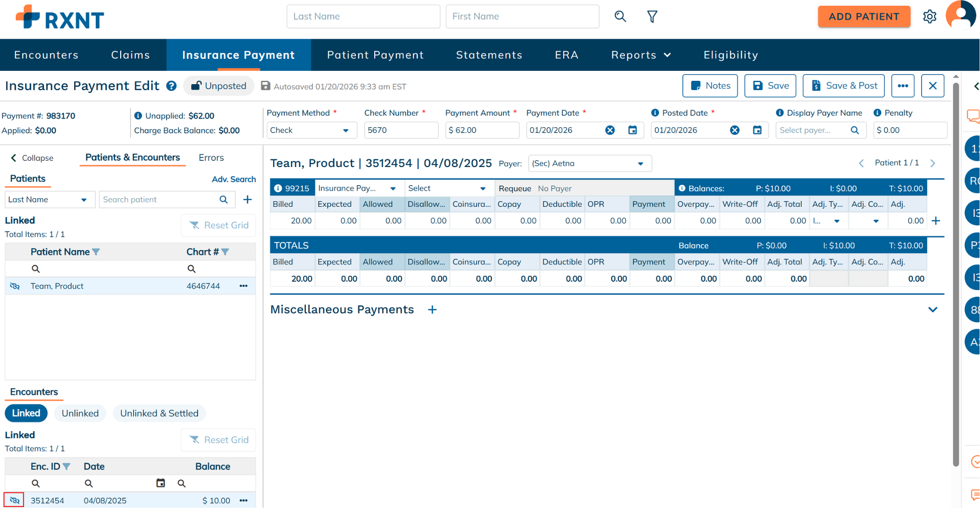Click the patient search magnifier icon in header
The height and width of the screenshot is (513, 980).
tap(620, 17)
